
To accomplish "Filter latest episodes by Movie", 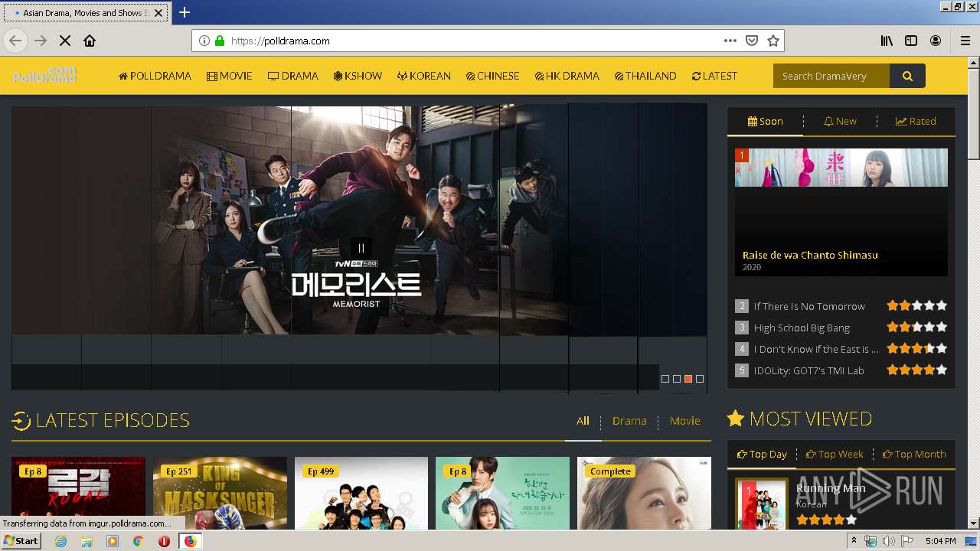I will pyautogui.click(x=684, y=421).
